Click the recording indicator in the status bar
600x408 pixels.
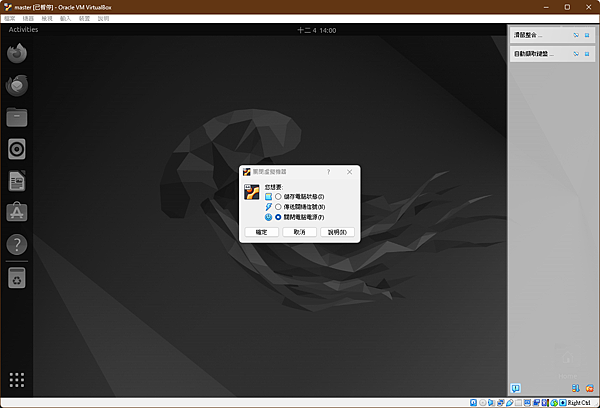tap(536, 403)
